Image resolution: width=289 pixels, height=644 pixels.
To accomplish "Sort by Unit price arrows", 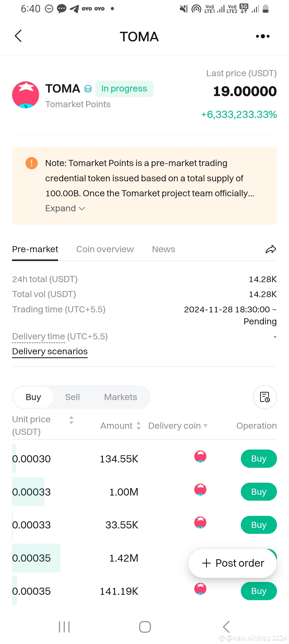I will click(71, 420).
